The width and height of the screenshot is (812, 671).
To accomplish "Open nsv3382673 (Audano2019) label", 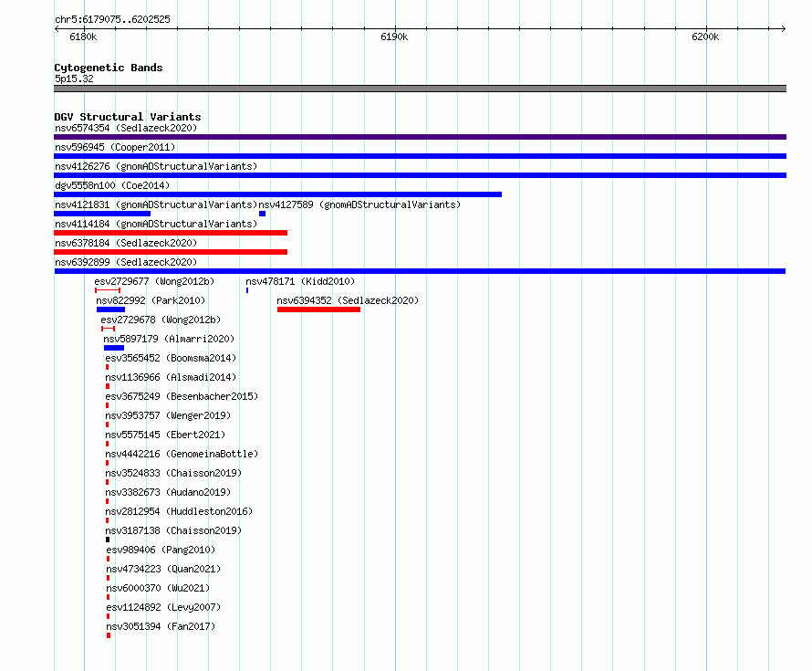I will coord(168,492).
